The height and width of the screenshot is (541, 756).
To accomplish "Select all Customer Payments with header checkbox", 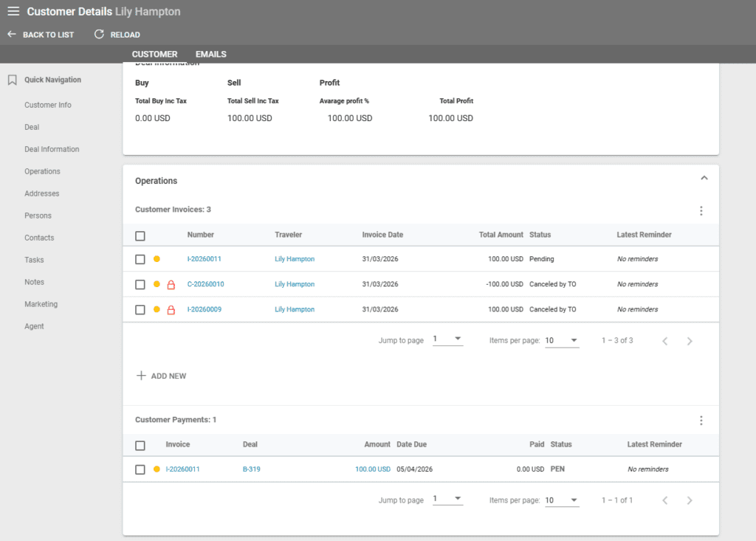I will (140, 446).
